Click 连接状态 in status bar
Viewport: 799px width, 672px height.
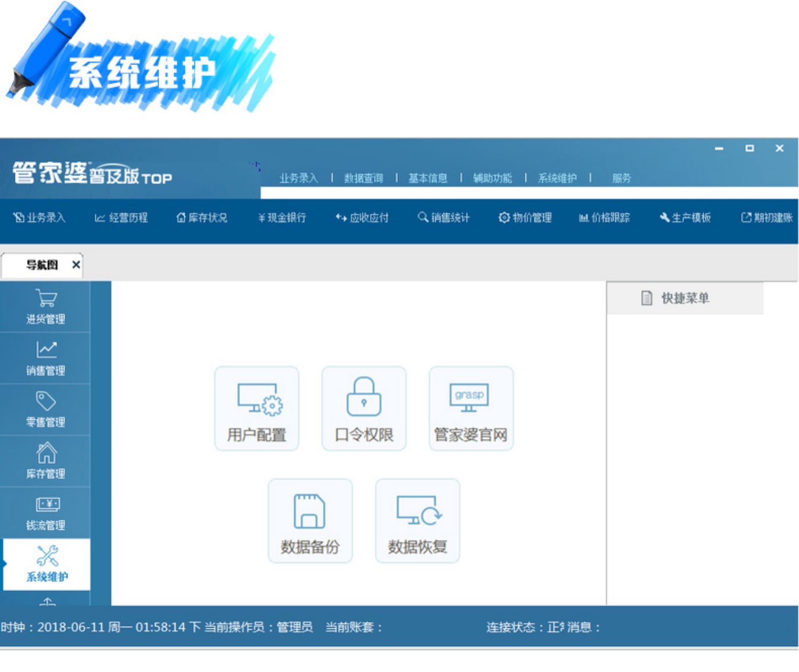point(525,627)
